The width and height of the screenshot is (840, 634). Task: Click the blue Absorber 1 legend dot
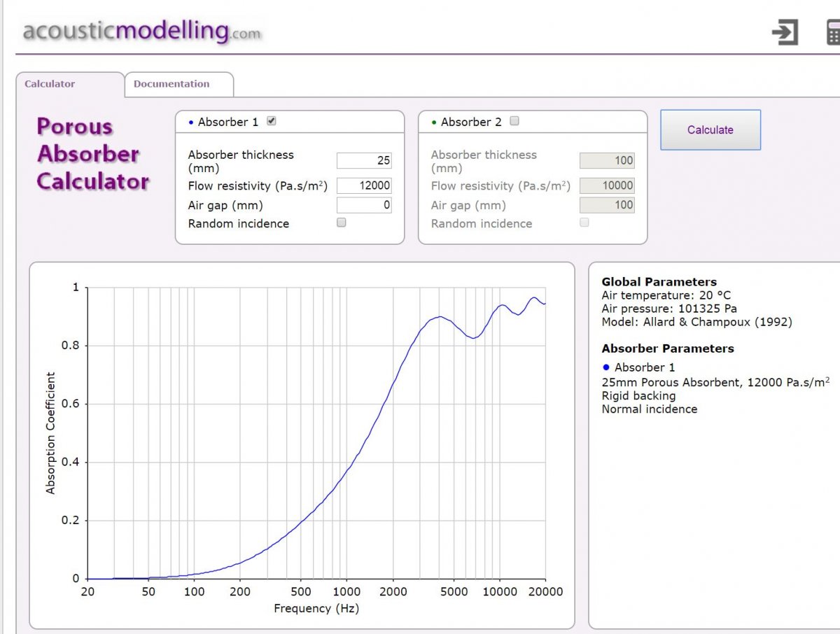606,367
